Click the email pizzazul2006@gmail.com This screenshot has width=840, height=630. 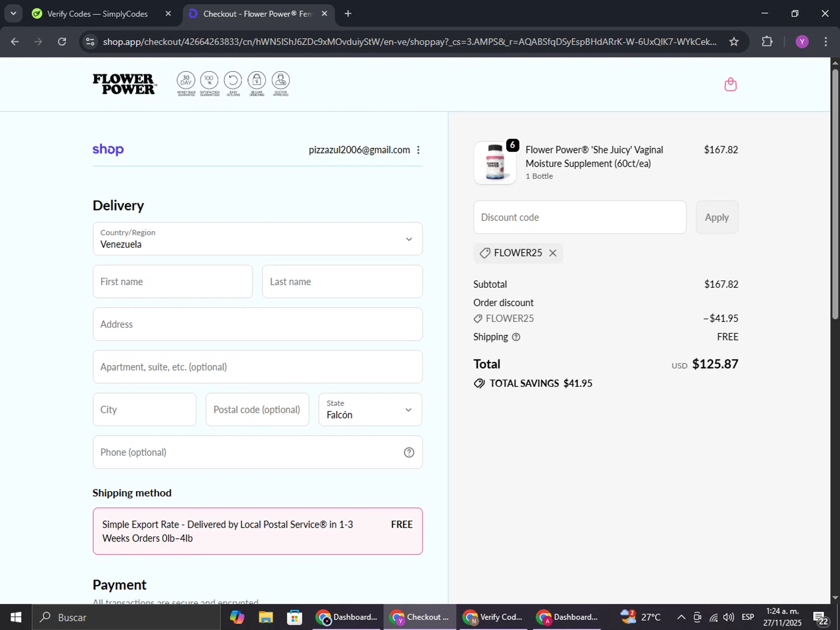359,150
